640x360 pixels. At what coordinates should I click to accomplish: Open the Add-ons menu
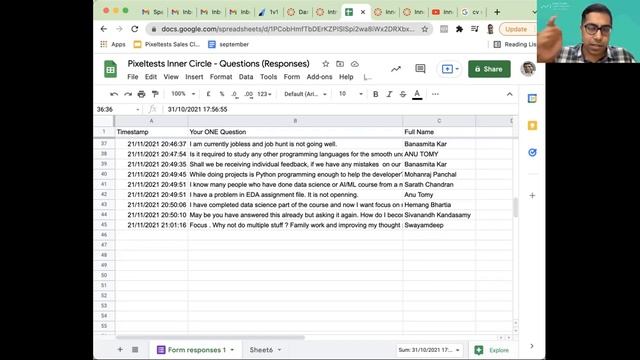319,77
